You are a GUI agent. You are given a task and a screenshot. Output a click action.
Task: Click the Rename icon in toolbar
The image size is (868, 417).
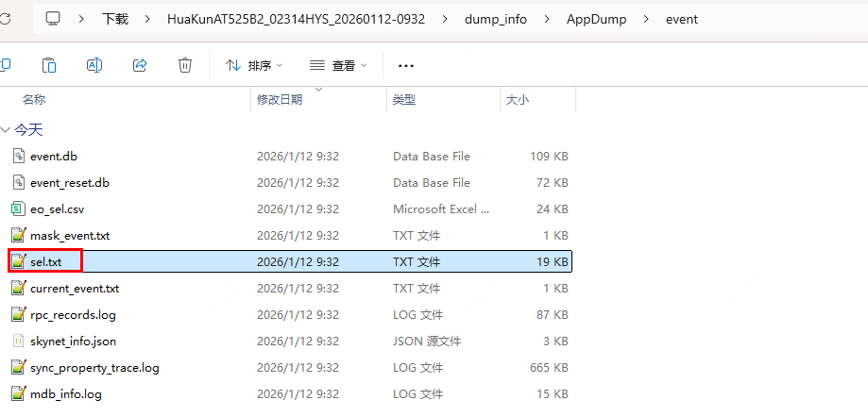pyautogui.click(x=94, y=65)
